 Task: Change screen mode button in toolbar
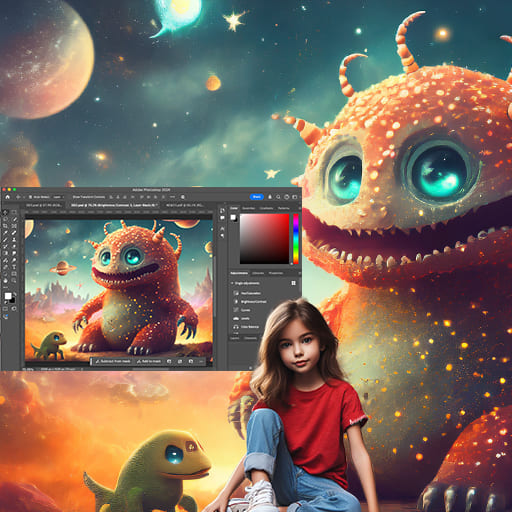click(x=14, y=309)
